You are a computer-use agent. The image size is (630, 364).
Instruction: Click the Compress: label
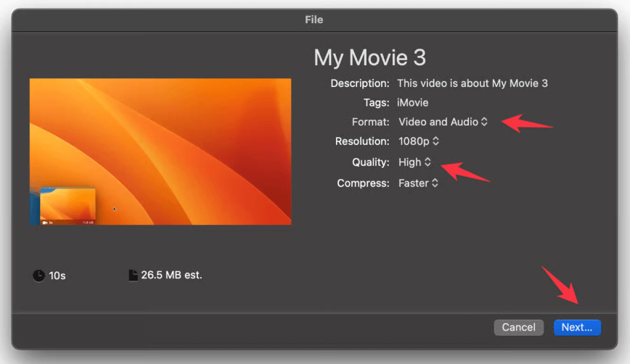click(363, 183)
